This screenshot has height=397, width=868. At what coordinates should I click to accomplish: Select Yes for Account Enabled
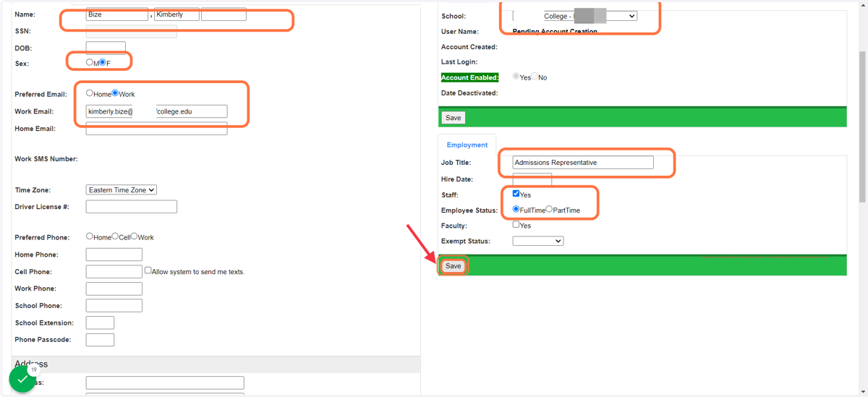pyautogui.click(x=516, y=77)
